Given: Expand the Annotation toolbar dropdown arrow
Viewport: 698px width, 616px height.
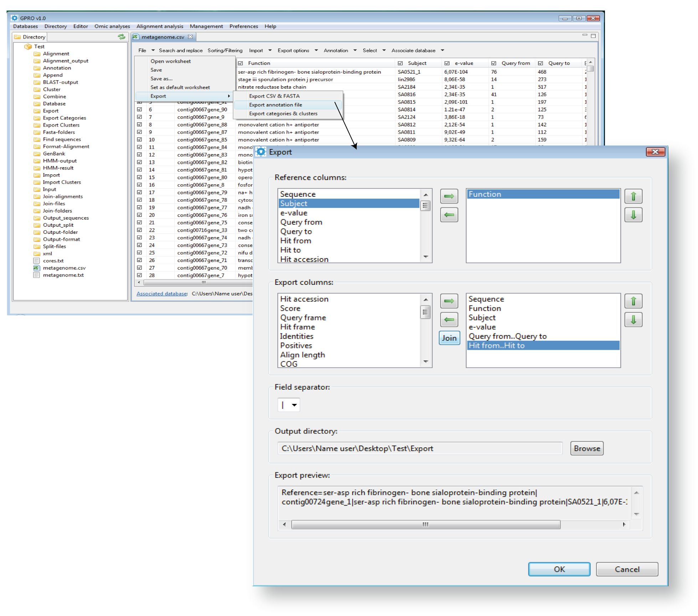Looking at the screenshot, I should point(355,50).
